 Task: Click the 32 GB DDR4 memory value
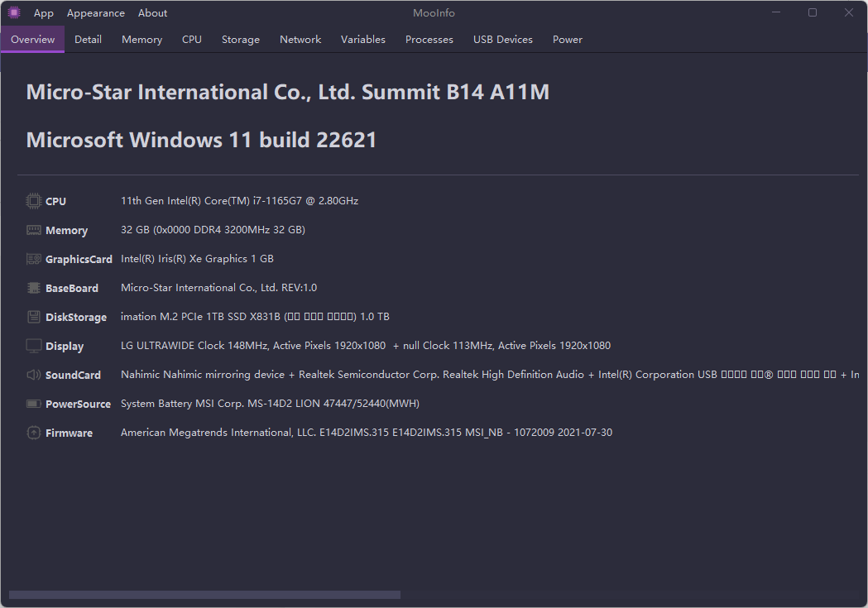click(x=213, y=230)
